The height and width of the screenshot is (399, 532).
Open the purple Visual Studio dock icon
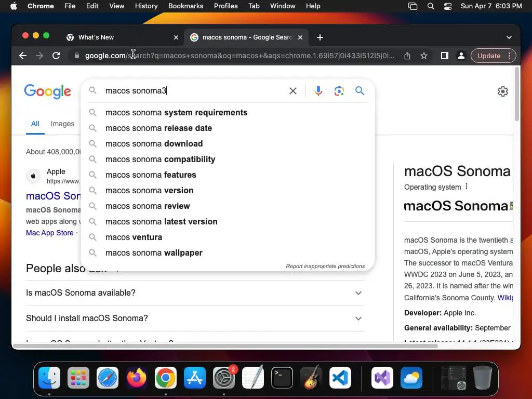pos(382,378)
